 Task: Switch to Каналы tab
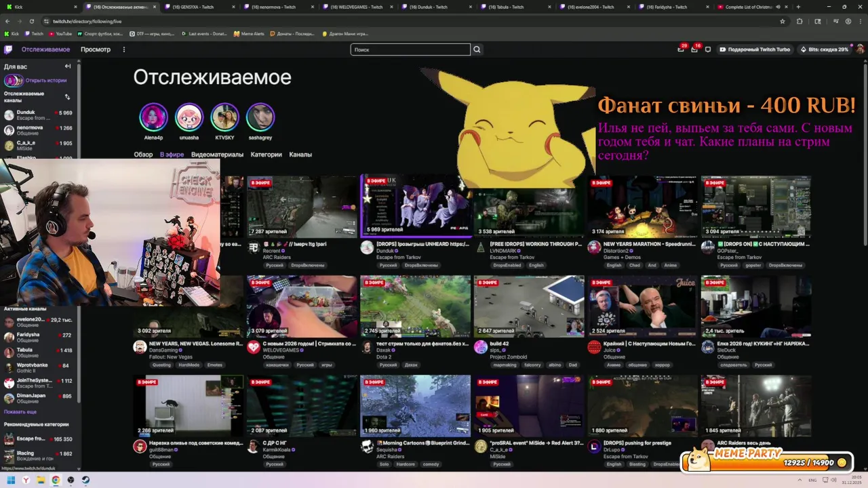pos(300,155)
